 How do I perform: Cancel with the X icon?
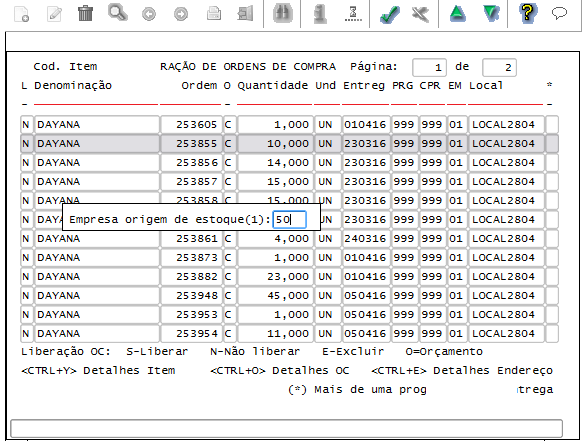pos(421,14)
